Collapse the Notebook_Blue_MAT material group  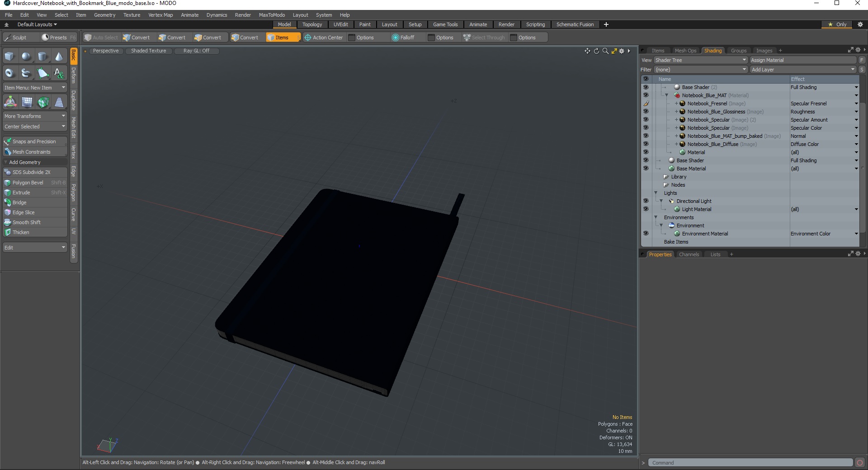point(666,95)
